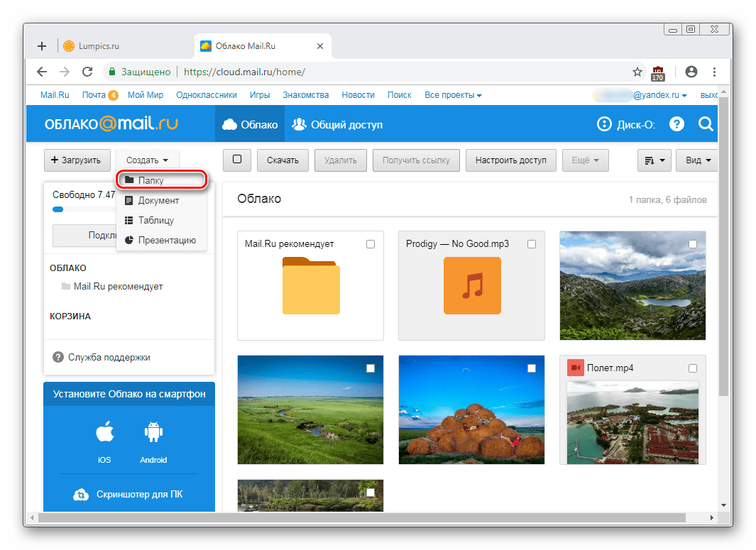Click the iOS Apple icon
The height and width of the screenshot is (550, 756).
click(x=104, y=433)
